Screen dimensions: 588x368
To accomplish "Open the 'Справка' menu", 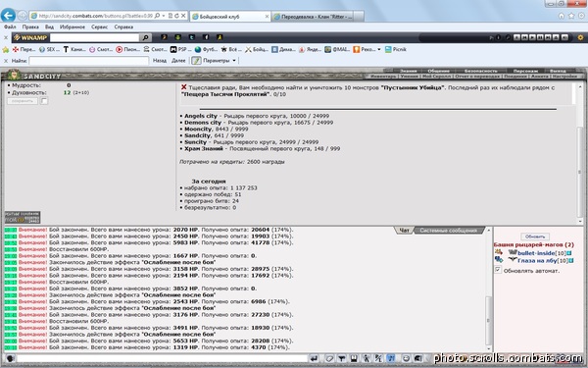I will [x=123, y=27].
